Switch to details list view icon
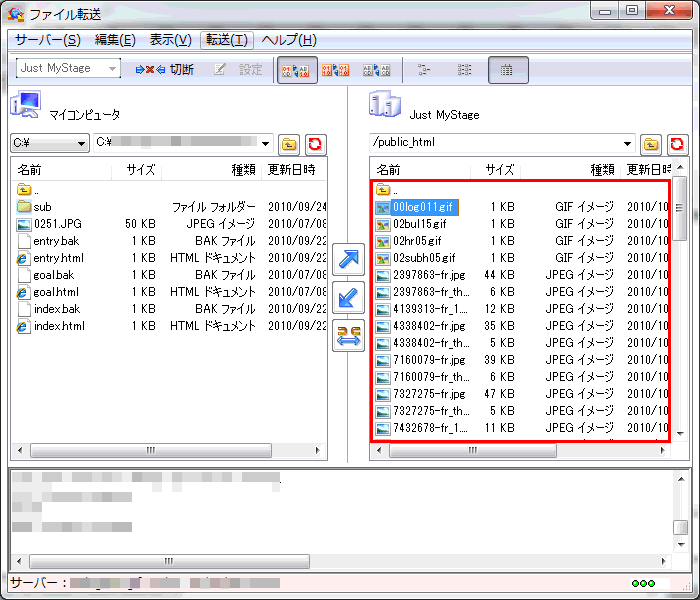 point(507,70)
